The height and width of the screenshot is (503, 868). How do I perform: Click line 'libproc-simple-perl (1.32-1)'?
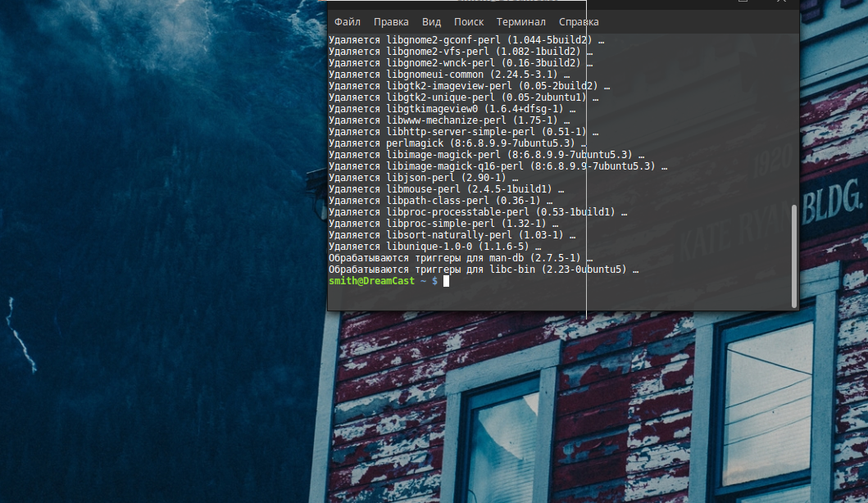pyautogui.click(x=443, y=224)
